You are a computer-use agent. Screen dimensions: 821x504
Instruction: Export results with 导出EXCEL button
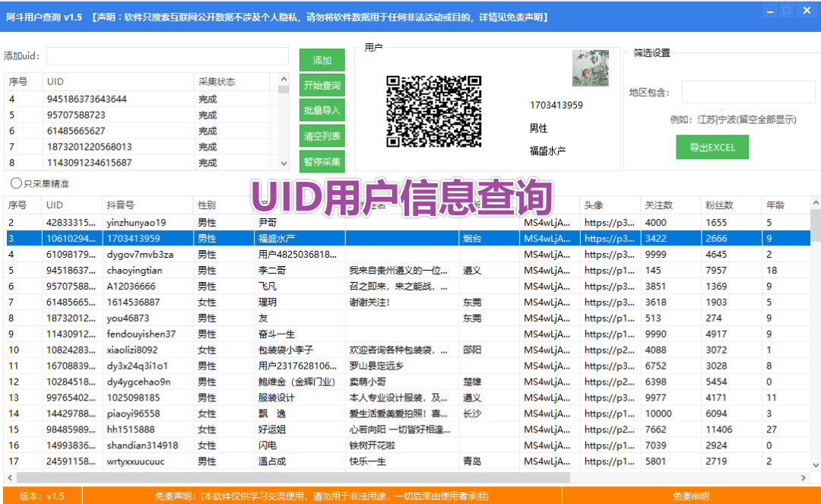pyautogui.click(x=712, y=147)
